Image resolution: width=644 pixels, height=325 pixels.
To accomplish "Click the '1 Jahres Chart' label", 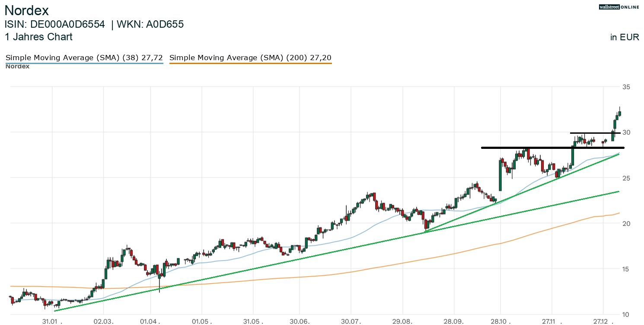I will [x=38, y=37].
